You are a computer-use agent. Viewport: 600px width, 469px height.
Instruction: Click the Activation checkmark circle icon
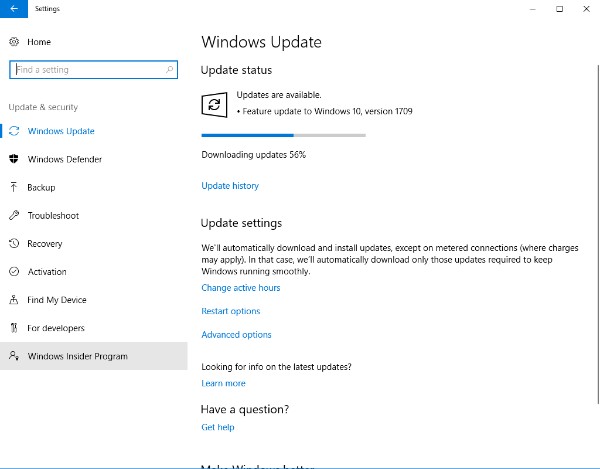14,272
